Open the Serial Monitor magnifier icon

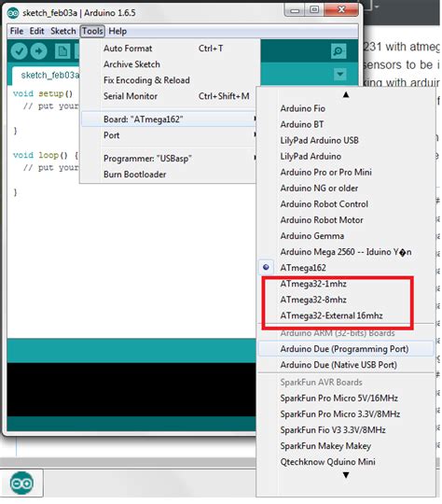click(338, 51)
